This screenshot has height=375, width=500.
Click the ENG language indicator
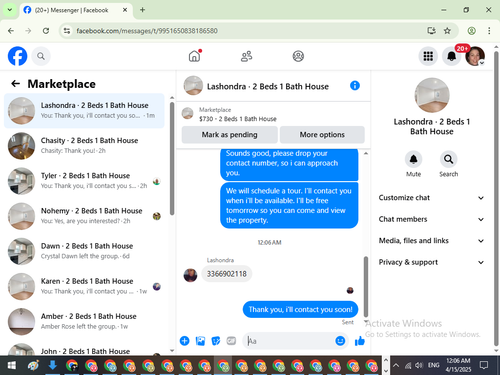point(433,365)
